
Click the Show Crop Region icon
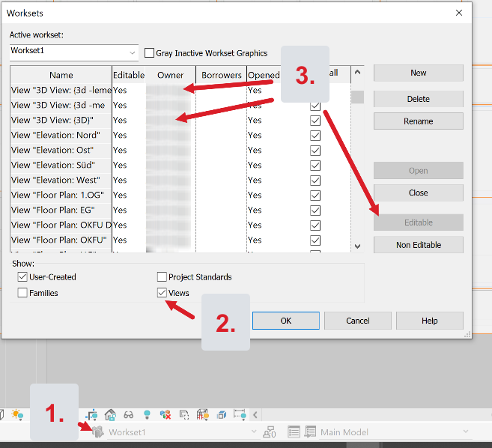pos(92,415)
